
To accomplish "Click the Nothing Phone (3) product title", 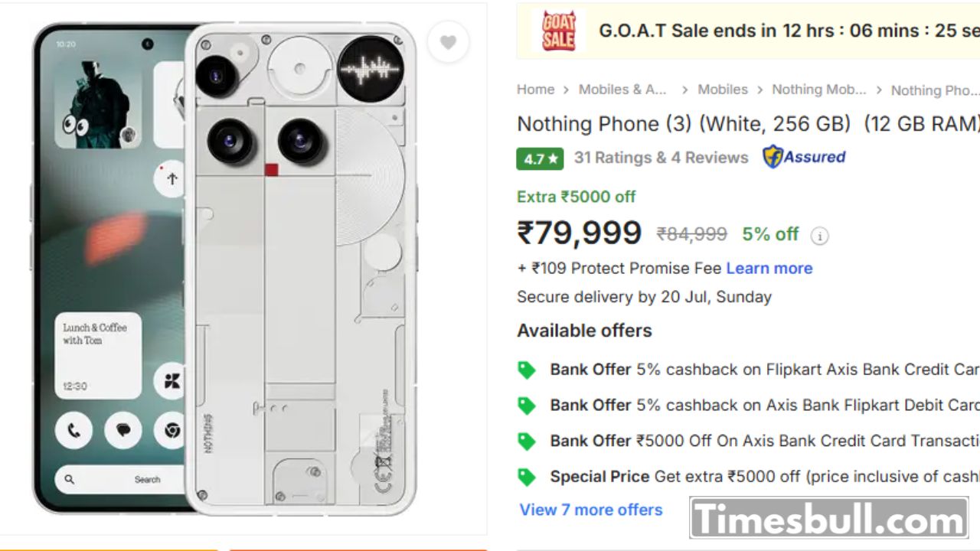I will [x=747, y=124].
